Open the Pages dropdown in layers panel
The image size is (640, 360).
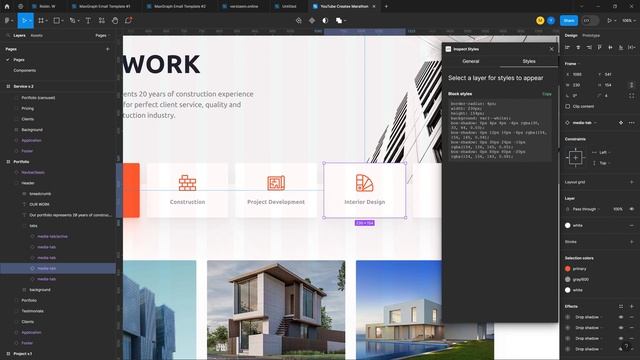pyautogui.click(x=102, y=36)
